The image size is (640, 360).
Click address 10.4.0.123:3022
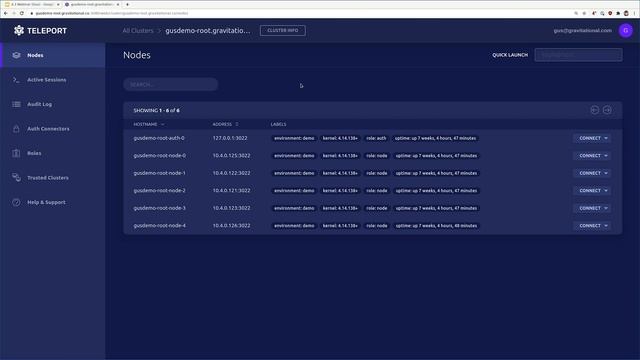pos(231,208)
